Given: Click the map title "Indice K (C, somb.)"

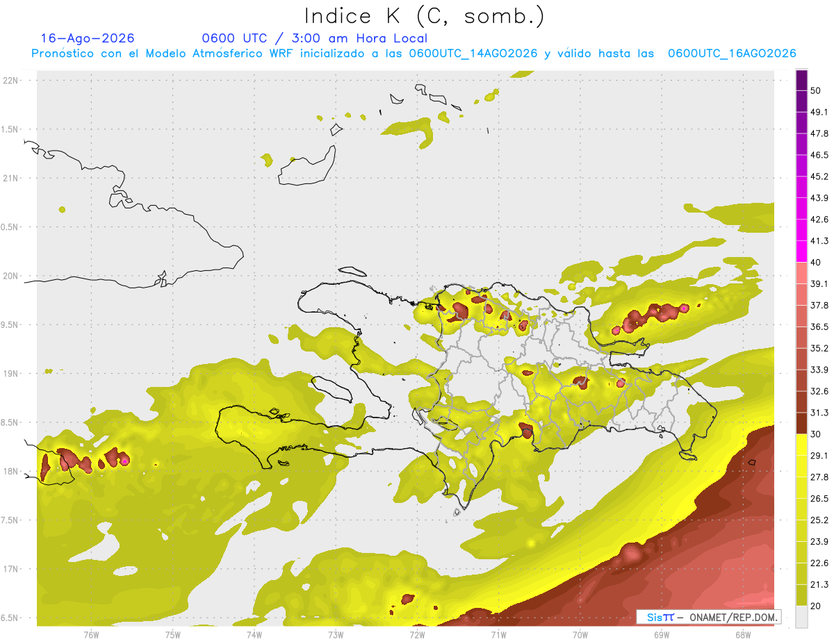Looking at the screenshot, I should [425, 17].
